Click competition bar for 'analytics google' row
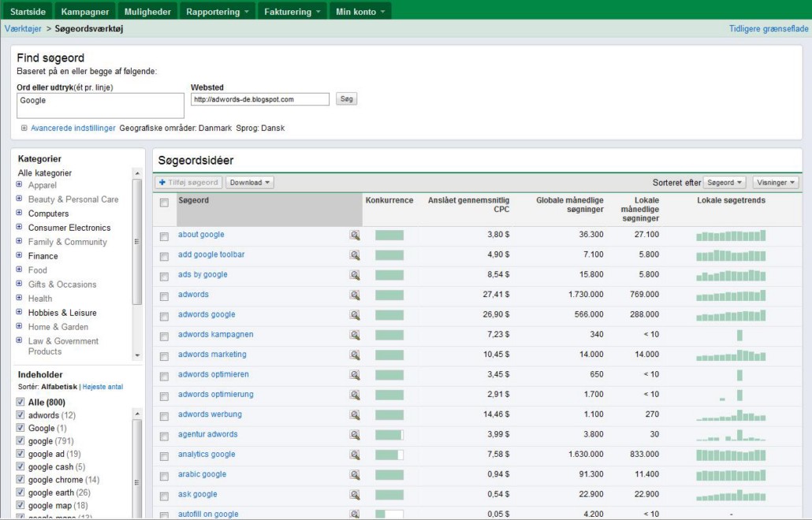The height and width of the screenshot is (520, 812). (389, 455)
